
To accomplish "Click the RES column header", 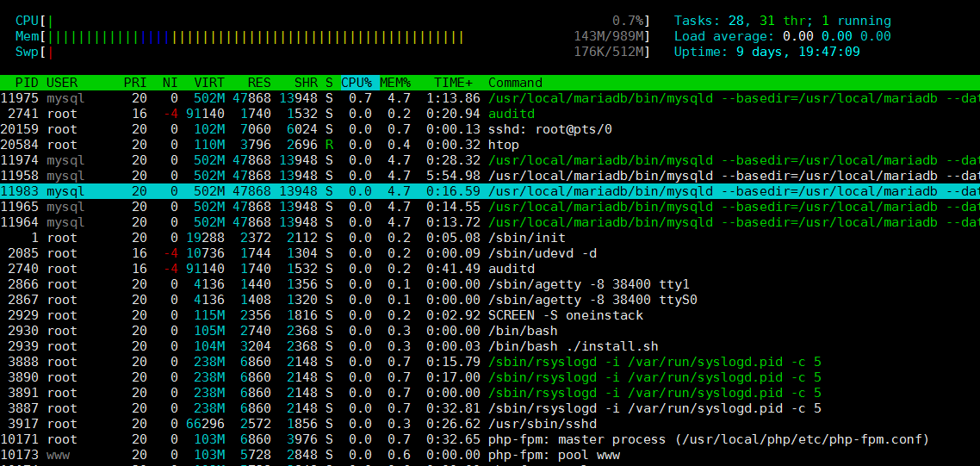I will [259, 83].
